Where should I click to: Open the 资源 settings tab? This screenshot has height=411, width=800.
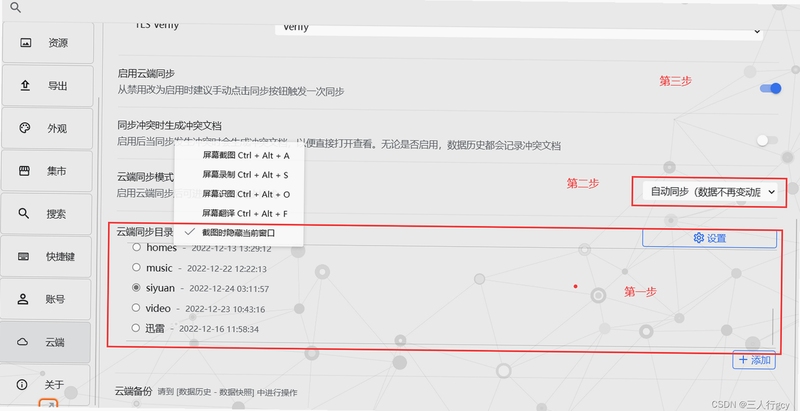[x=47, y=43]
